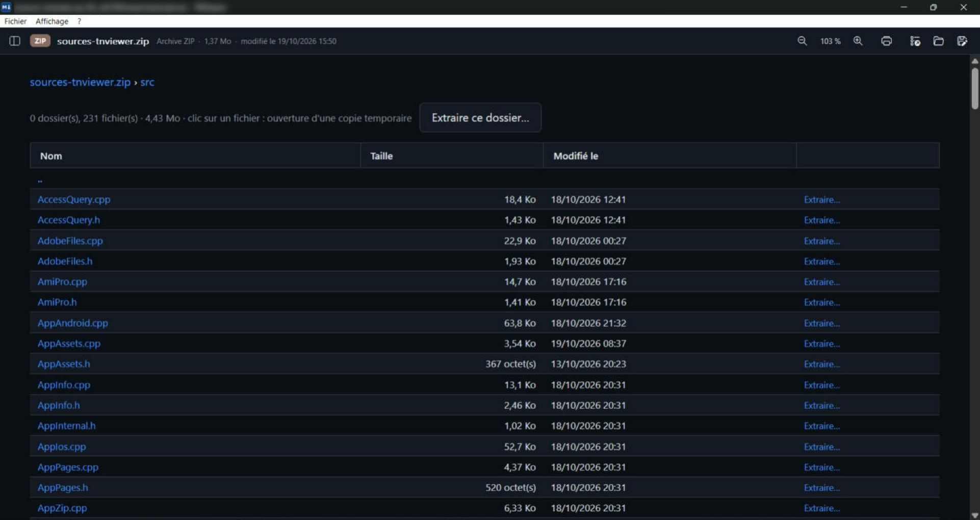Image resolution: width=980 pixels, height=520 pixels.
Task: Click the zoom in magnifier icon
Action: 858,41
